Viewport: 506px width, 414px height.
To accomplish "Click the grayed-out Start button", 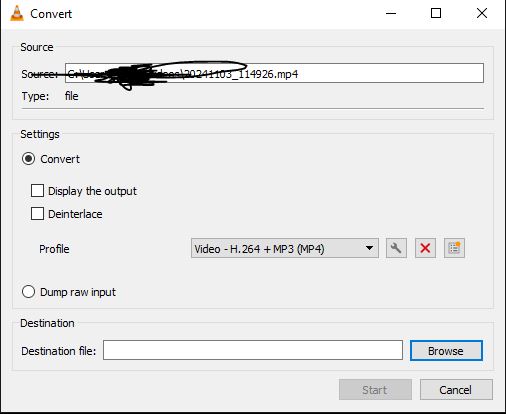I will [375, 390].
